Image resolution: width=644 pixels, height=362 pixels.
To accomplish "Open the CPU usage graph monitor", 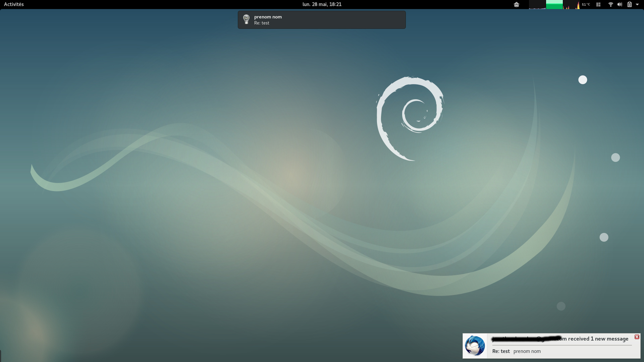I will coord(537,4).
